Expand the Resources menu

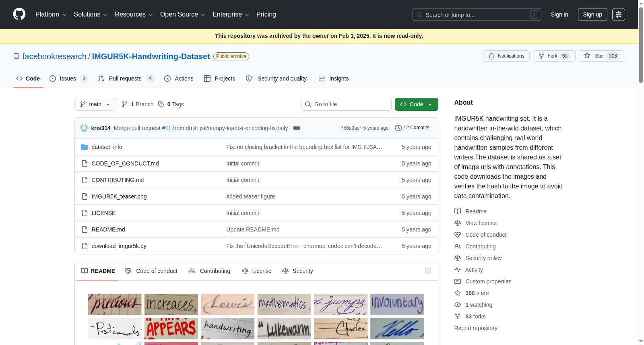coord(134,14)
